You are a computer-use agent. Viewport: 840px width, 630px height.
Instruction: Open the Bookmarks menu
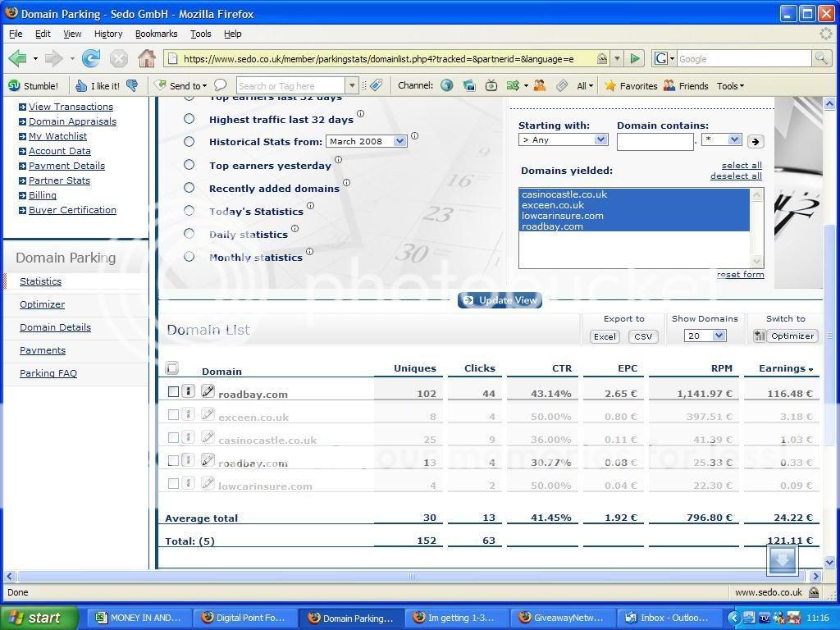pyautogui.click(x=156, y=34)
